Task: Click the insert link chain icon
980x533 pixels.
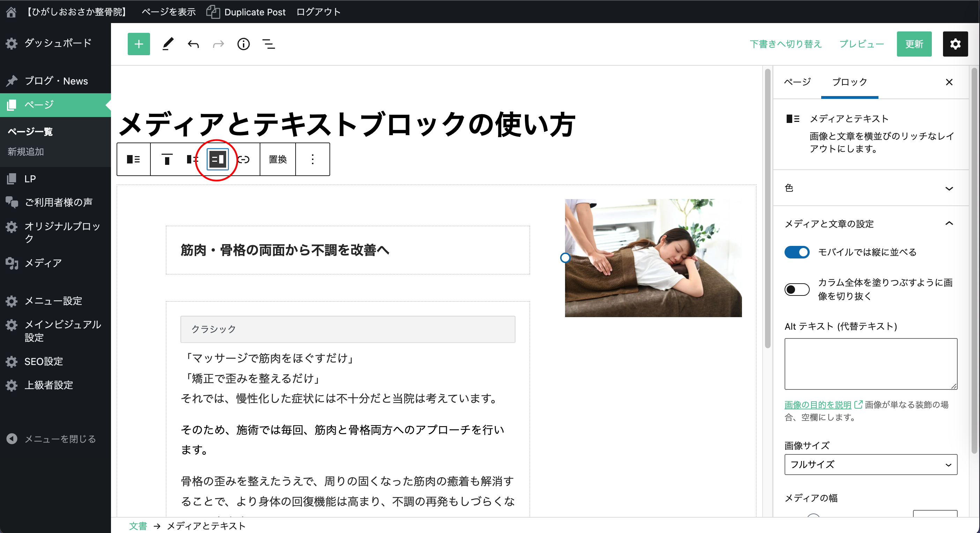Action: click(x=244, y=159)
